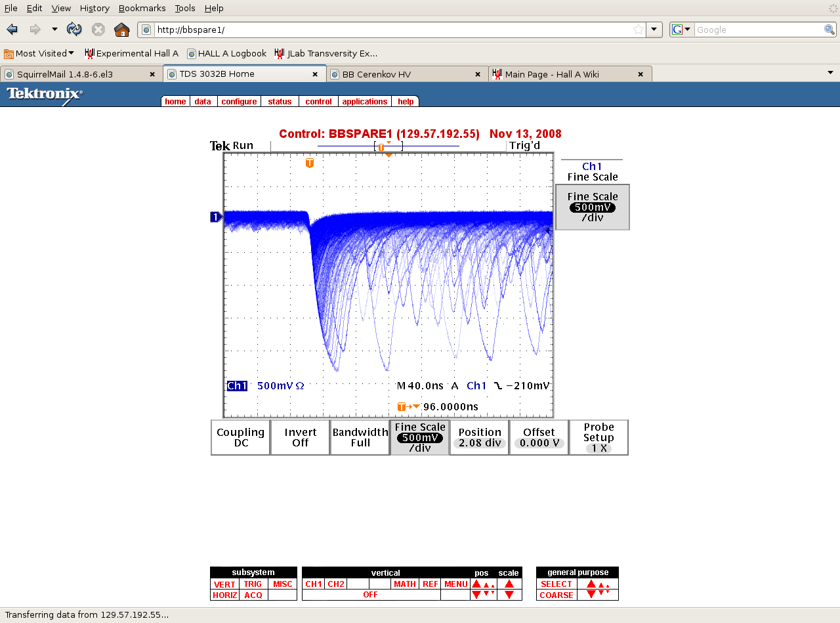Select the CH2 vertical button
The width and height of the screenshot is (840, 623).
(336, 584)
